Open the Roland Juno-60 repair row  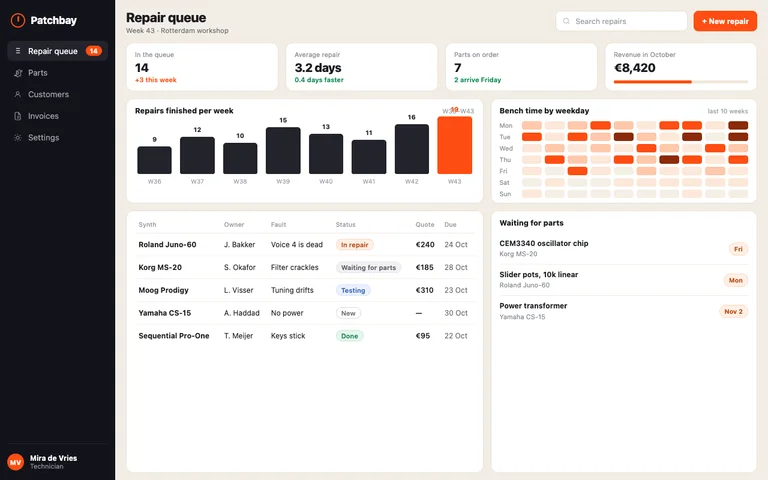pos(305,244)
